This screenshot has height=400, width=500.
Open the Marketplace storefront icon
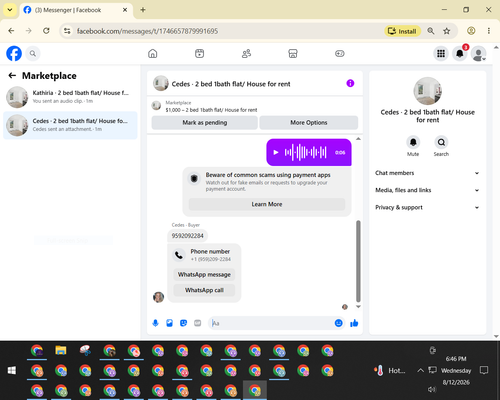click(x=293, y=53)
